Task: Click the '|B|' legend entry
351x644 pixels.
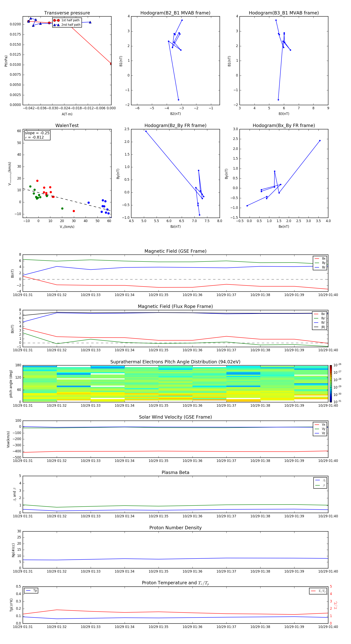Action: click(320, 327)
